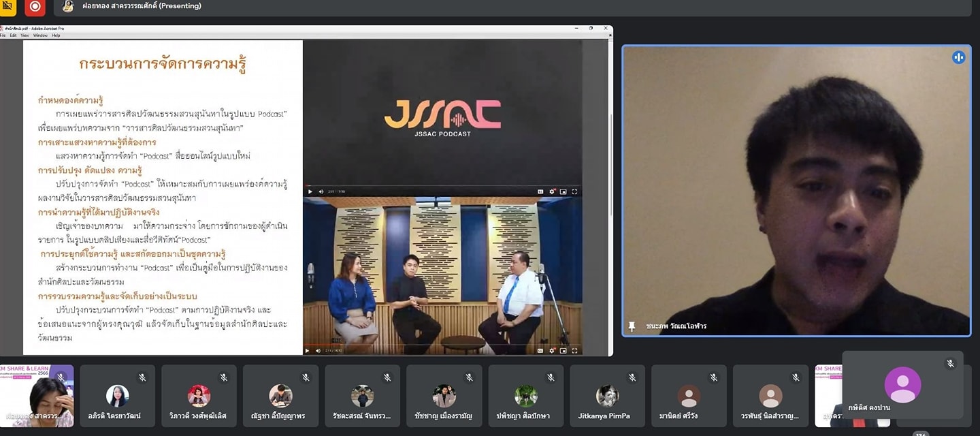Toggle subtitles on the upper podcast video
980x436 pixels.
coord(541,191)
